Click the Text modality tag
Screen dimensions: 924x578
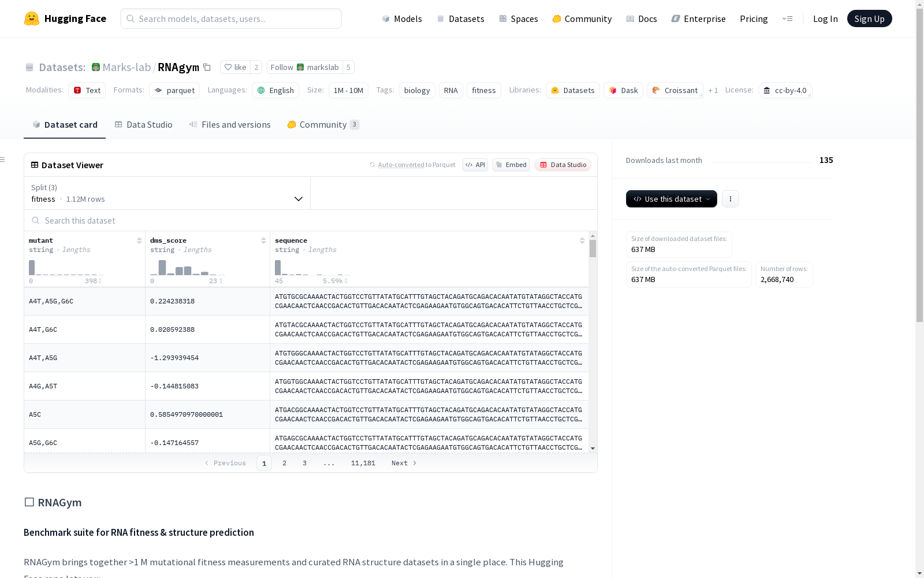87,90
